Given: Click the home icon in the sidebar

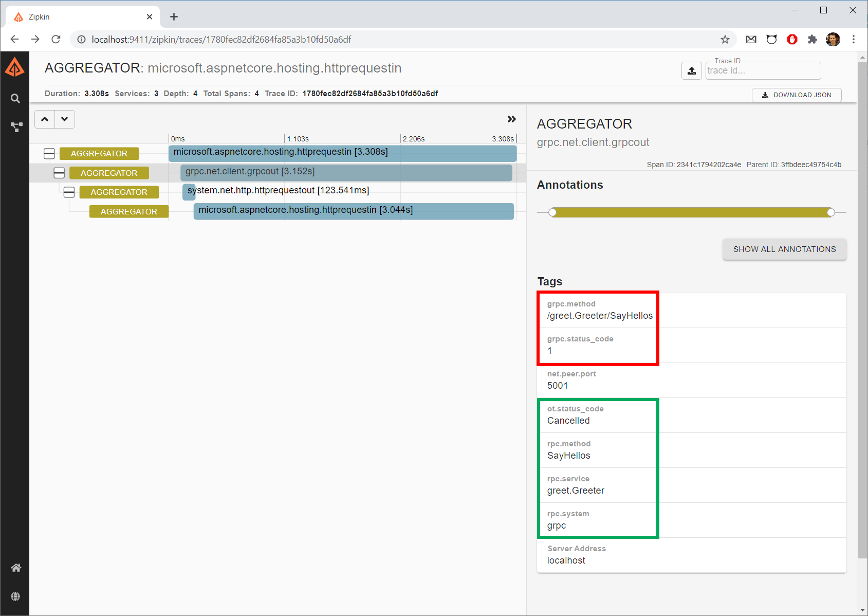Looking at the screenshot, I should click(x=16, y=568).
